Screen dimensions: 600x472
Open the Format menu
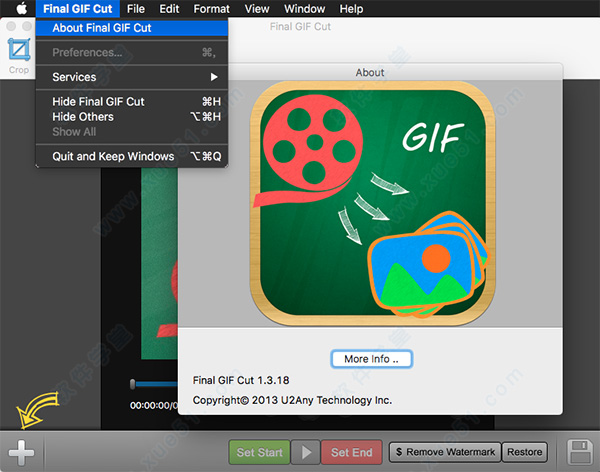click(x=212, y=8)
